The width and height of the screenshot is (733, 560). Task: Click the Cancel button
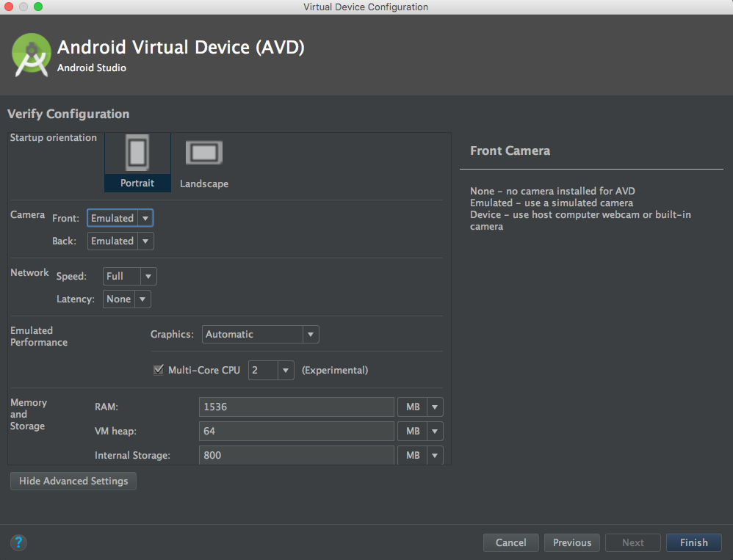coord(511,542)
